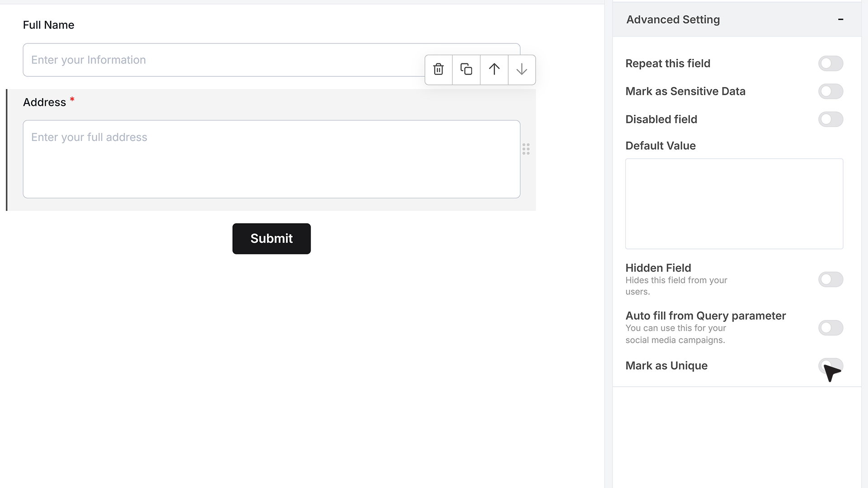Select the Full Name label
Image resolution: width=868 pixels, height=488 pixels.
tap(48, 25)
